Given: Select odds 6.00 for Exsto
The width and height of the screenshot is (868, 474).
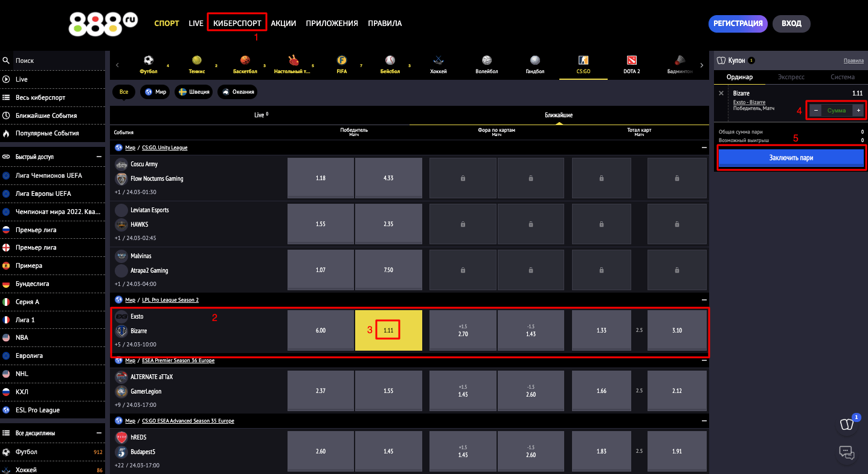Looking at the screenshot, I should tap(320, 331).
